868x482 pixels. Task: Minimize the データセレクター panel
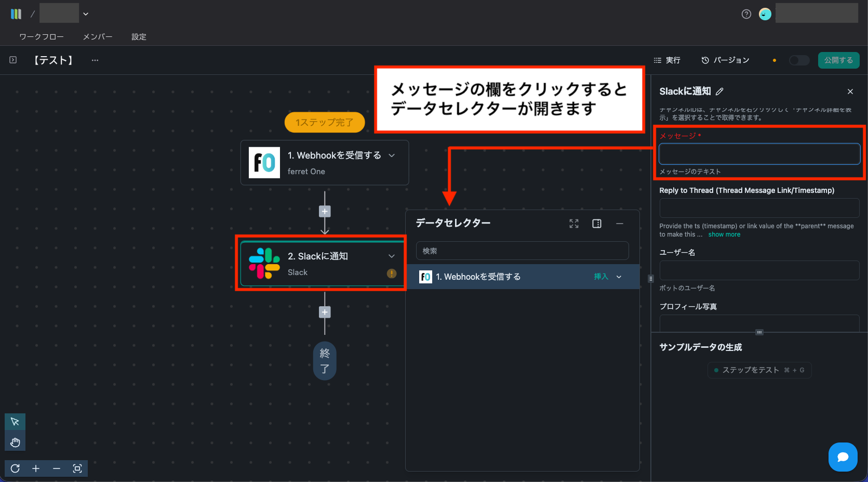point(620,224)
